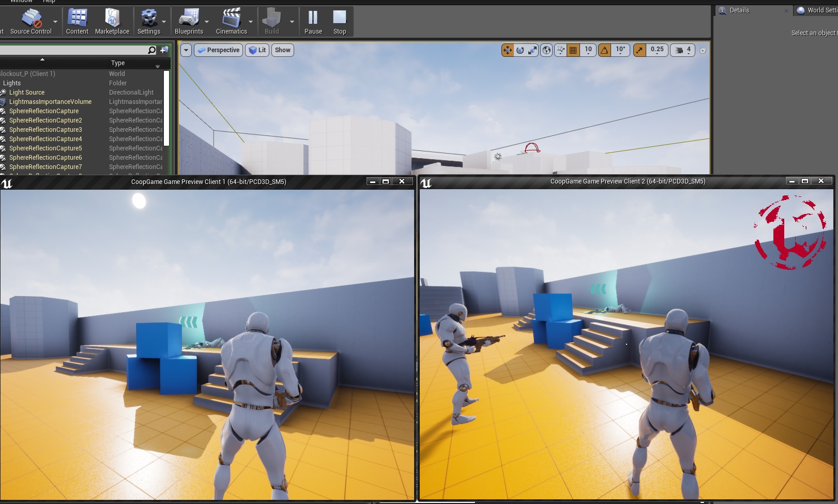Select the translate (move) transform tool
Image resolution: width=838 pixels, height=504 pixels.
coord(508,50)
